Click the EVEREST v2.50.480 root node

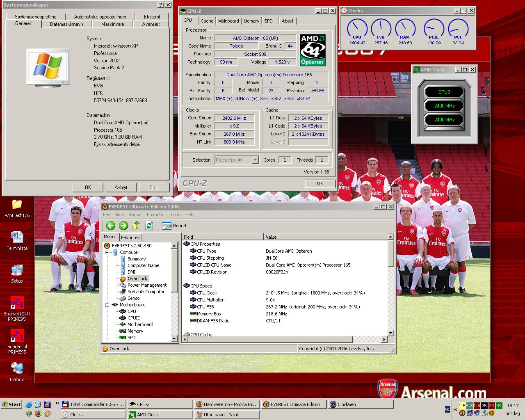(131, 246)
